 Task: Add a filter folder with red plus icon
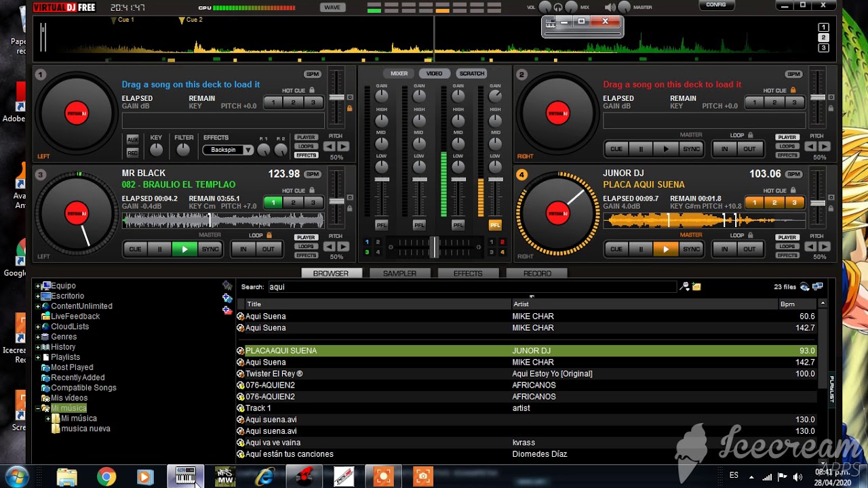click(227, 310)
